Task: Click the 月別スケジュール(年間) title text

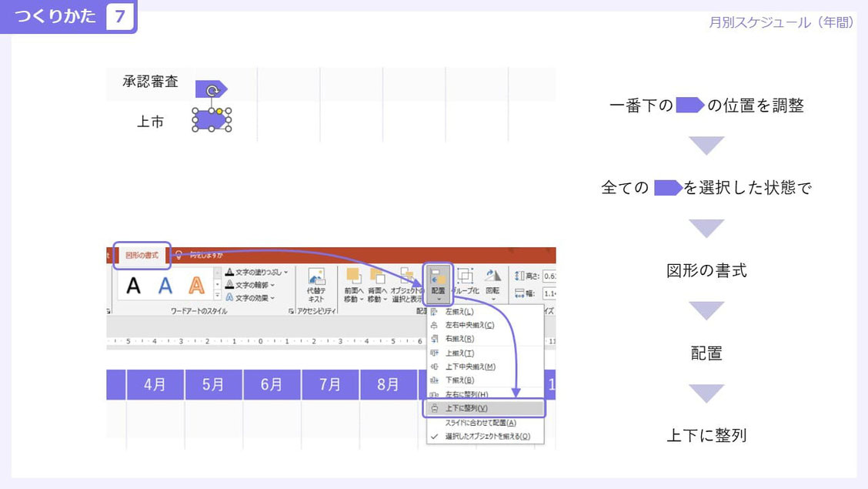Action: pos(782,22)
